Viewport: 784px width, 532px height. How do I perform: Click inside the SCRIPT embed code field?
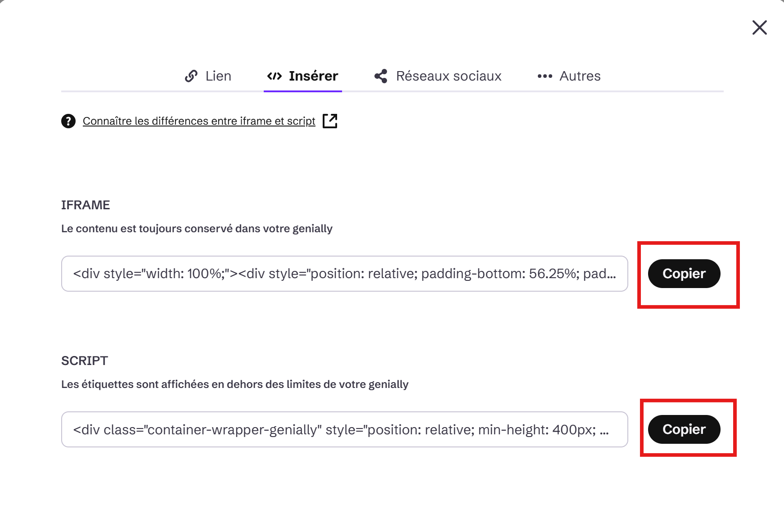click(x=345, y=429)
